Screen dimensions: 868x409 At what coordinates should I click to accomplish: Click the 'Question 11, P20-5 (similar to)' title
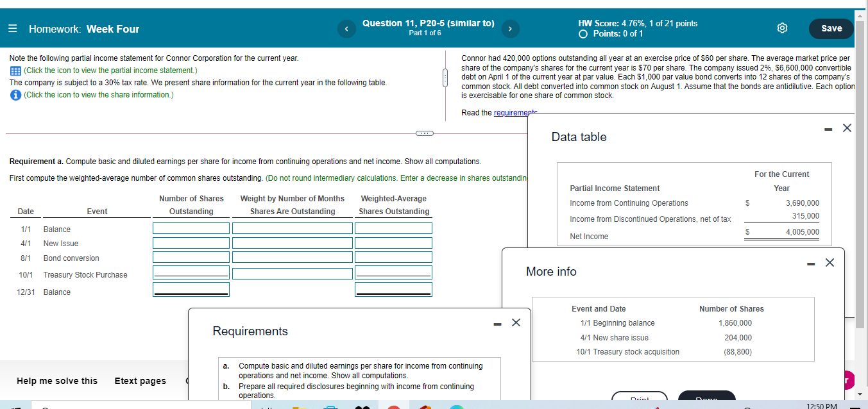(x=428, y=23)
